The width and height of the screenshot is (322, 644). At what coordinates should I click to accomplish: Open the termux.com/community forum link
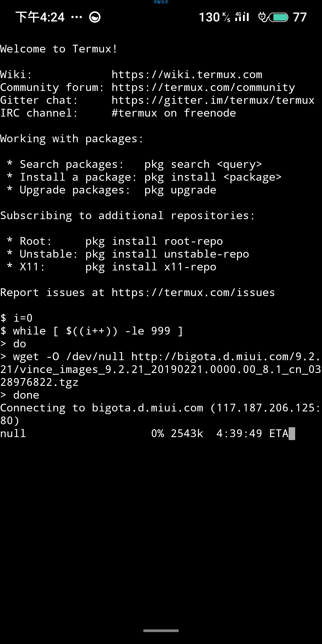pos(203,87)
